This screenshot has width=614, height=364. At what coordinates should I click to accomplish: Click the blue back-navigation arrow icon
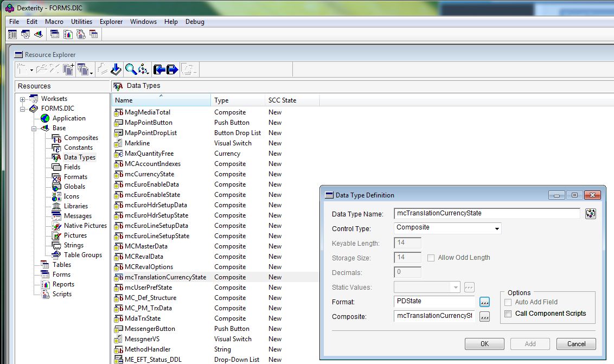click(x=159, y=69)
